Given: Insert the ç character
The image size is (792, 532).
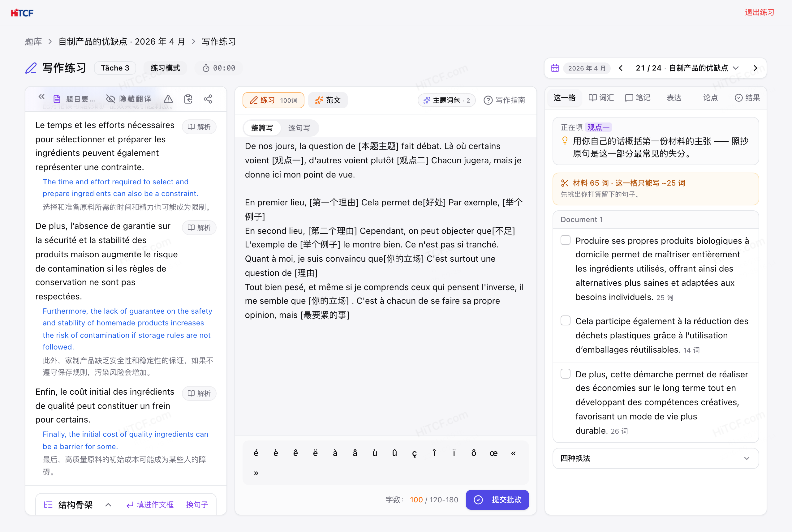Looking at the screenshot, I should tap(414, 453).
